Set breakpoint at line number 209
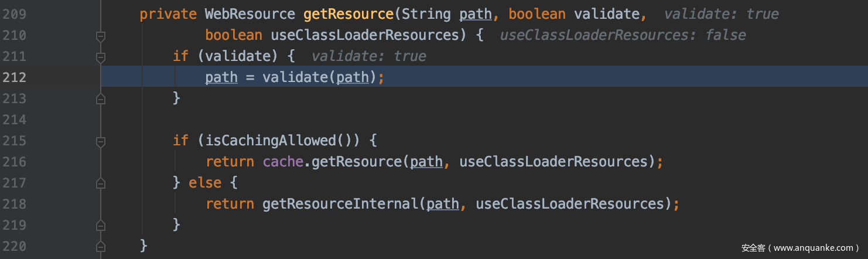Viewport: 868px width, 259px height. pyautogui.click(x=14, y=15)
